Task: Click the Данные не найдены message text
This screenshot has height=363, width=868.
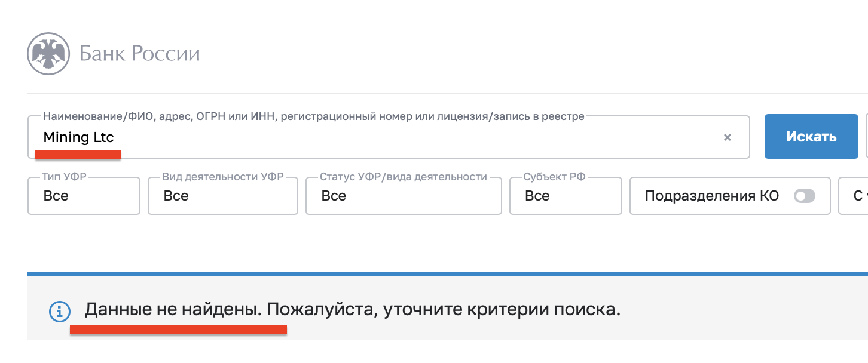Action: point(173,310)
